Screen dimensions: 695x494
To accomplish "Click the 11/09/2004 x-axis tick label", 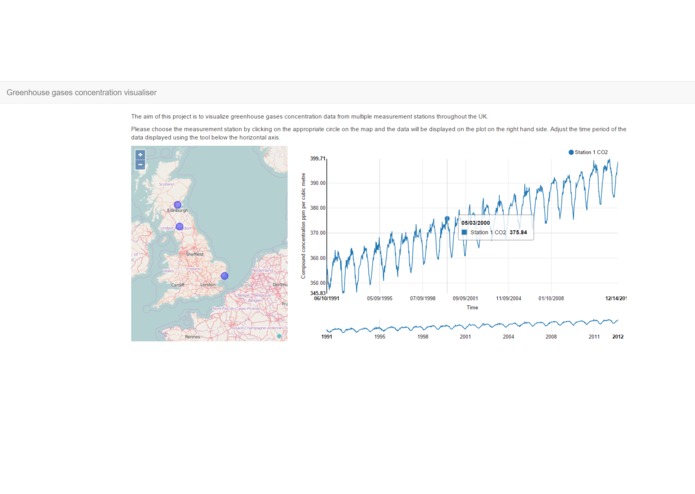I will tap(508, 299).
